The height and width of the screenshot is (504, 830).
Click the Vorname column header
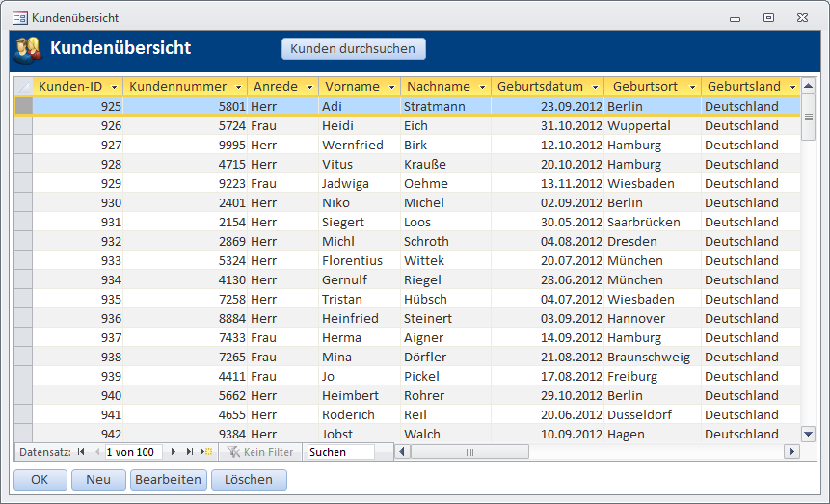tap(351, 87)
